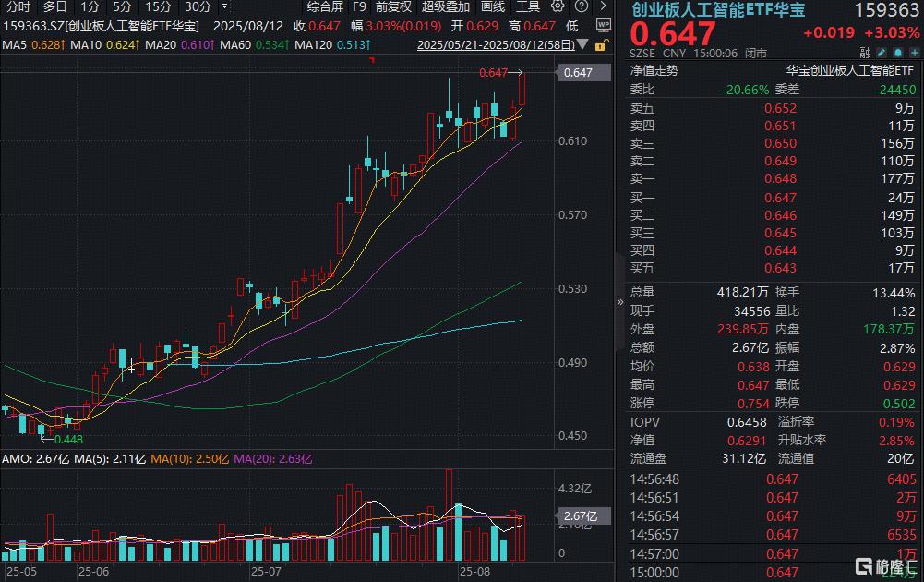924x582 pixels.
Task: Click the 买一 0.647 order book row
Action: click(773, 198)
